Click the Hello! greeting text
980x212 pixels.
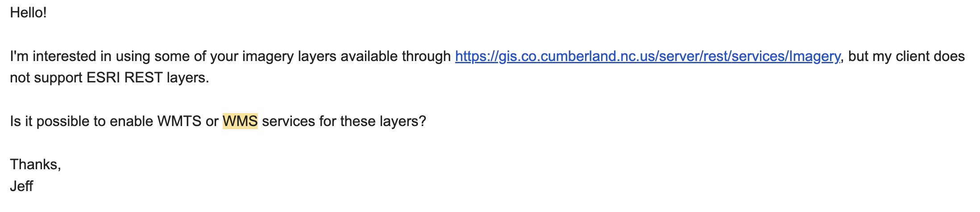click(x=28, y=12)
